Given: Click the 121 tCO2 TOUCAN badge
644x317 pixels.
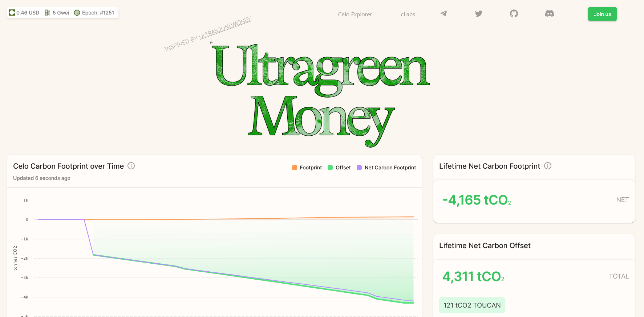Looking at the screenshot, I should 472,305.
